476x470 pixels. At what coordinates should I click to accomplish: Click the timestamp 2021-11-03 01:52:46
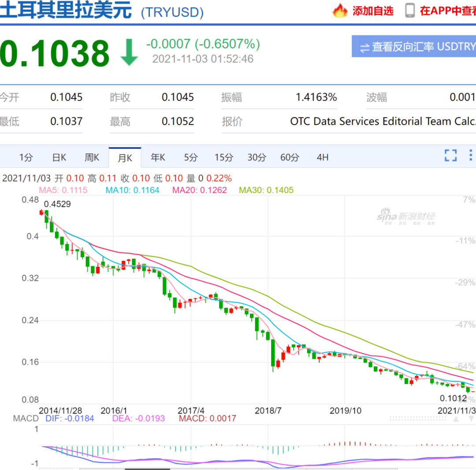point(203,59)
